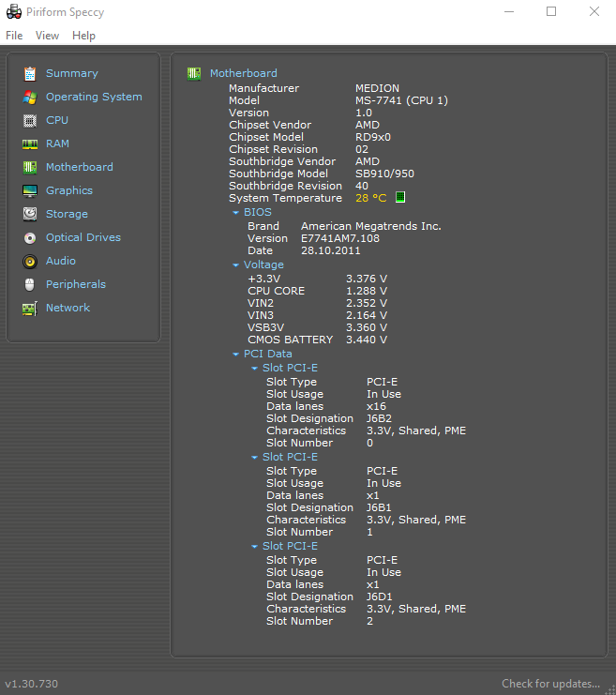Open the Summary section
This screenshot has height=695, width=616.
pos(72,73)
